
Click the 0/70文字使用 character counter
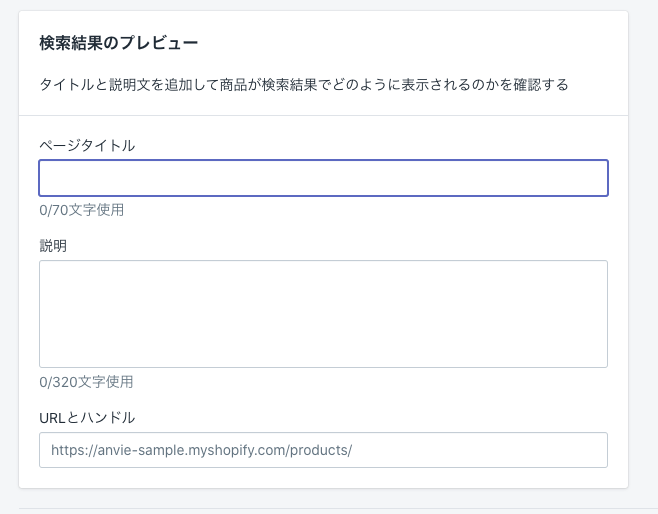(x=82, y=210)
